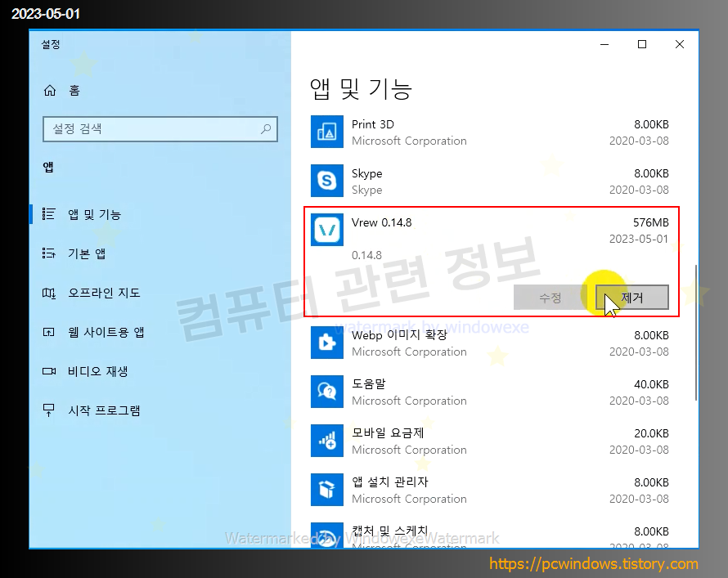The height and width of the screenshot is (578, 728).
Task: Click the 웹 사이트용 앱 icon
Action: [49, 332]
